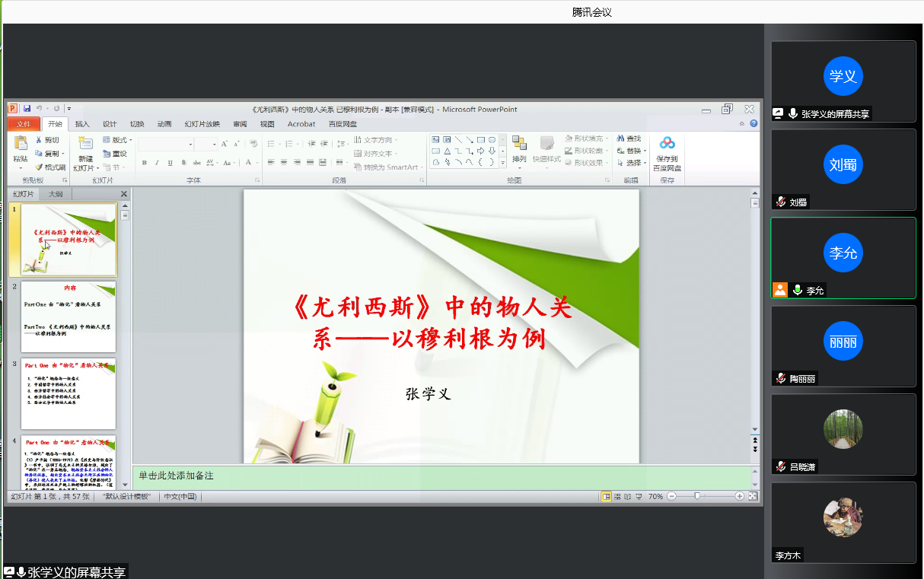Image resolution: width=924 pixels, height=579 pixels.
Task: Open the Insert (插入) ribbon tab
Action: 82,124
